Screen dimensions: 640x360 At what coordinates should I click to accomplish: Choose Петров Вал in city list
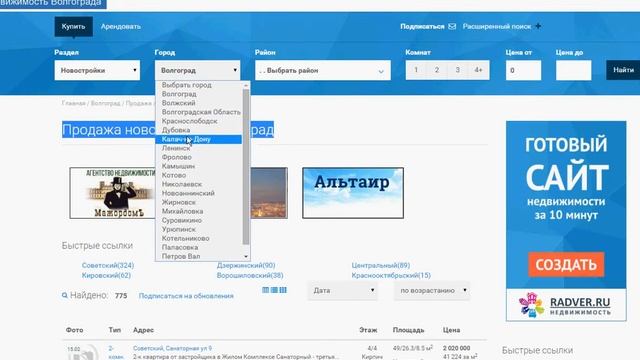pyautogui.click(x=199, y=256)
